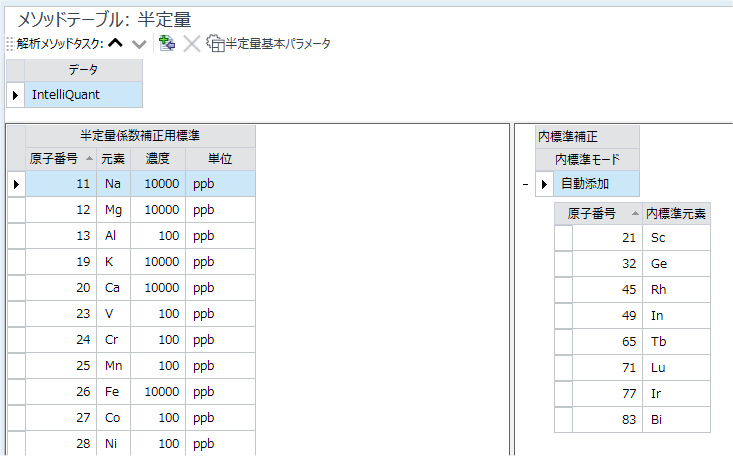Viewport: 733px width, 456px height.
Task: Click the 内標準元素 column header
Action: pos(676,214)
